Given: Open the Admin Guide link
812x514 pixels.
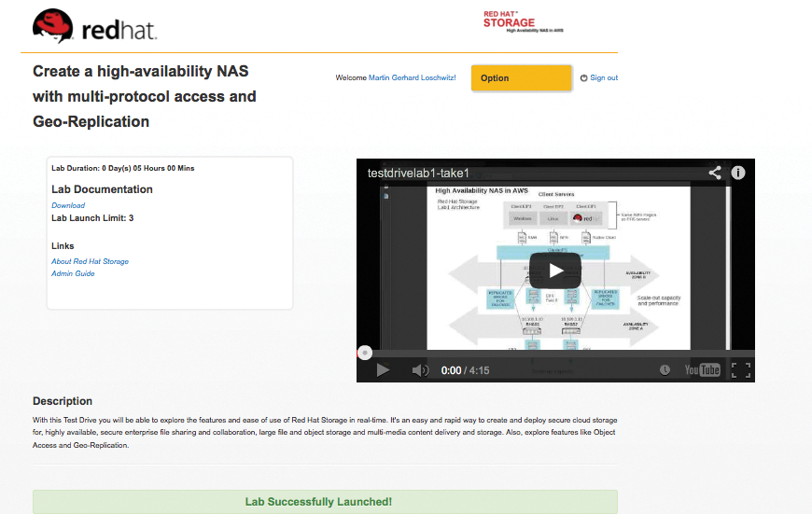Looking at the screenshot, I should click(73, 273).
